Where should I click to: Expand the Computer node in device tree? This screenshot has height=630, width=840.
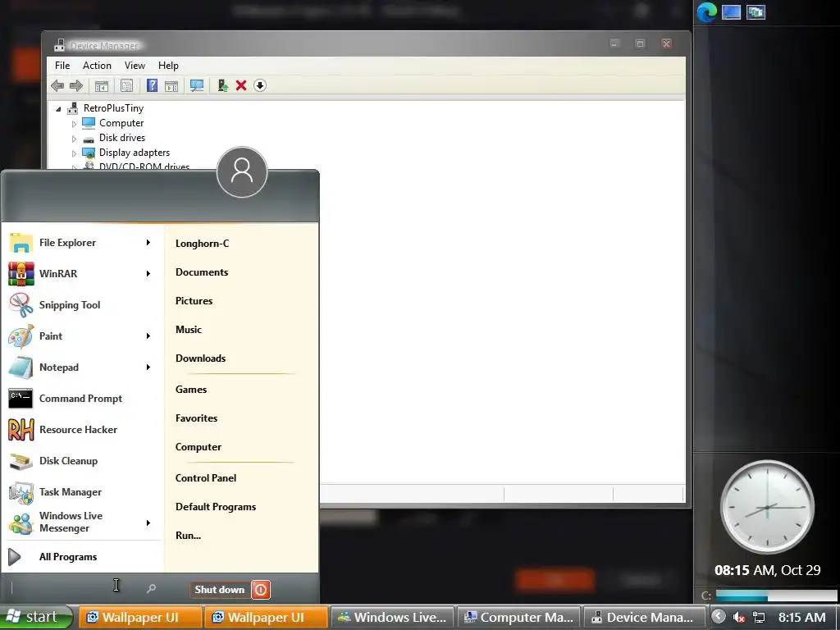tap(74, 124)
